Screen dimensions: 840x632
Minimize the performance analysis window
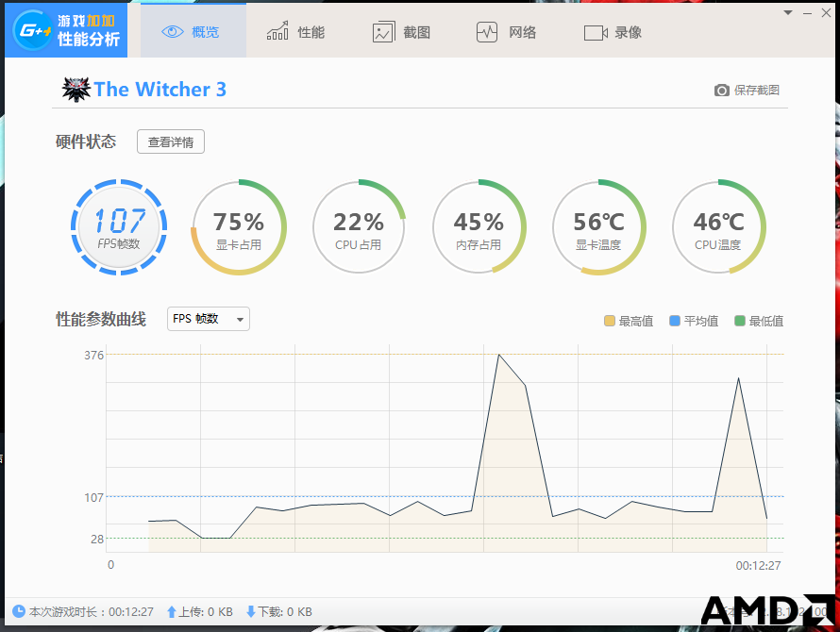[807, 13]
